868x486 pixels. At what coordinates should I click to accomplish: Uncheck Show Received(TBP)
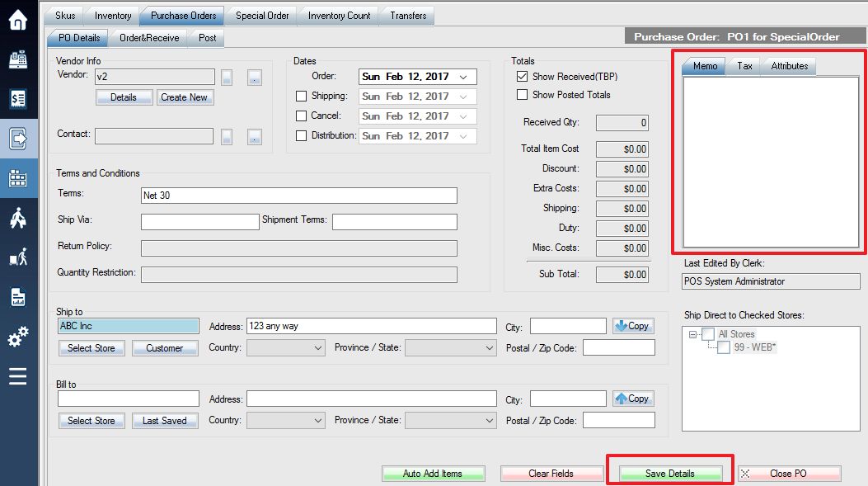(522, 77)
